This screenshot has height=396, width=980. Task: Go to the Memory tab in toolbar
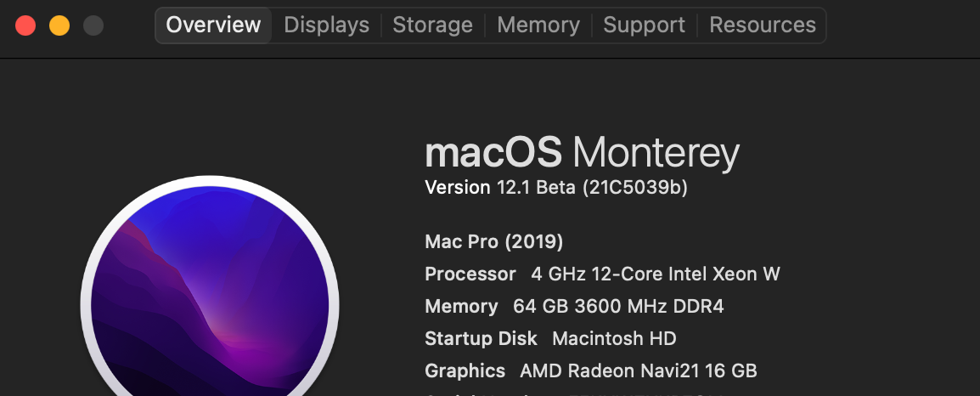(x=538, y=25)
